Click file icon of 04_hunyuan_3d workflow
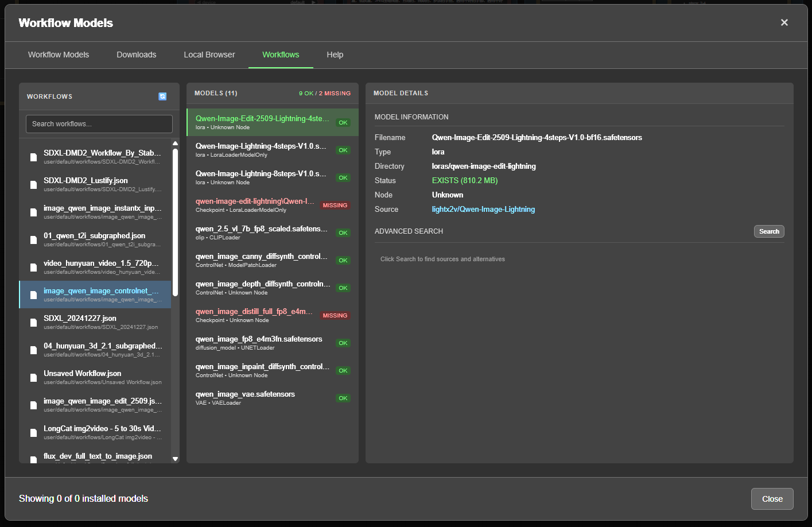Screen dimensions: 812x527 point(33,350)
